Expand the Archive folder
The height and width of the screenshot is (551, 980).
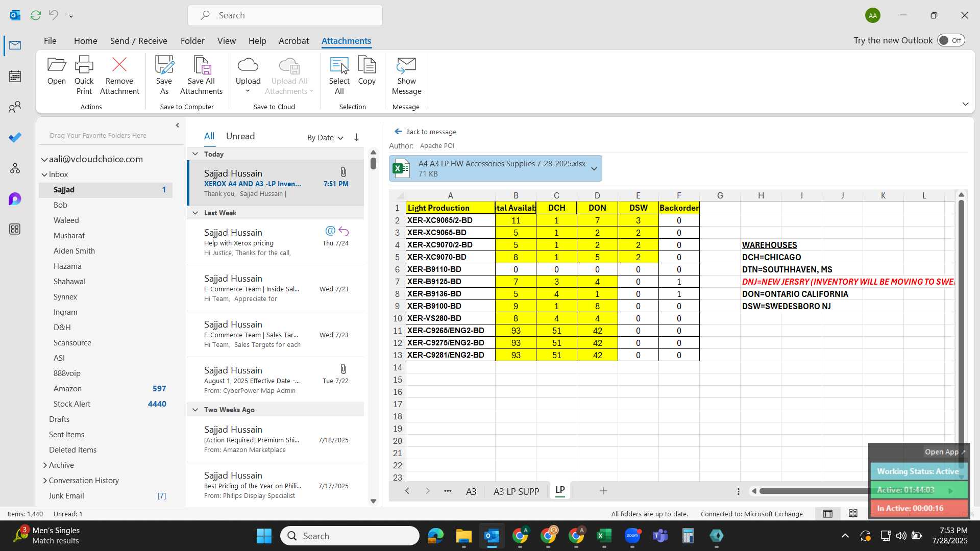[45, 465]
